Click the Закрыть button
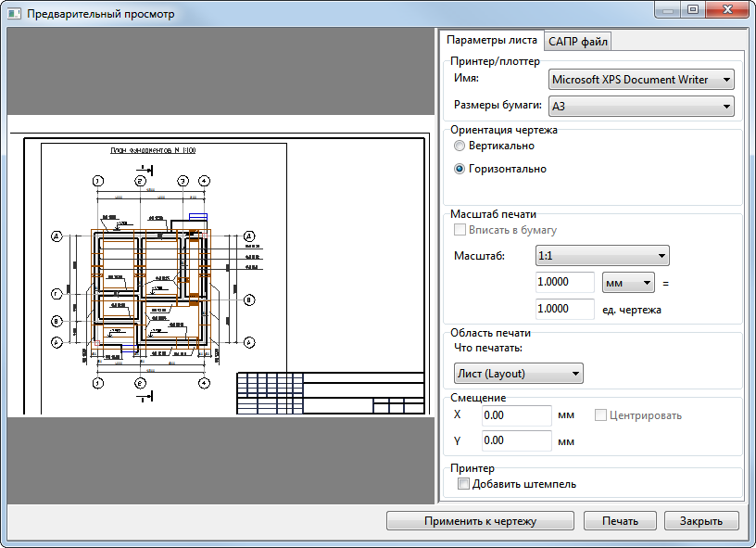756x548 pixels. pyautogui.click(x=708, y=521)
